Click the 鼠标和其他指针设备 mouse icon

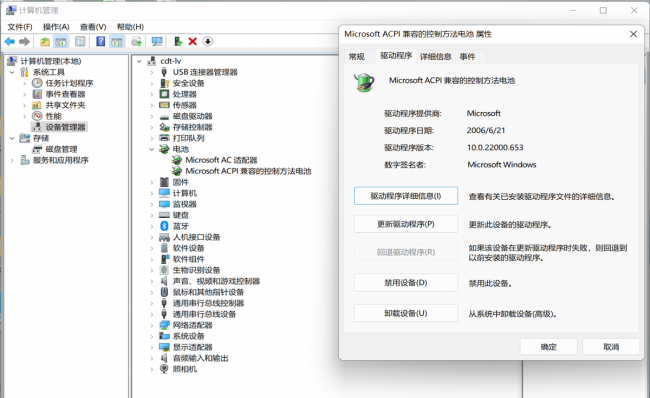point(164,292)
